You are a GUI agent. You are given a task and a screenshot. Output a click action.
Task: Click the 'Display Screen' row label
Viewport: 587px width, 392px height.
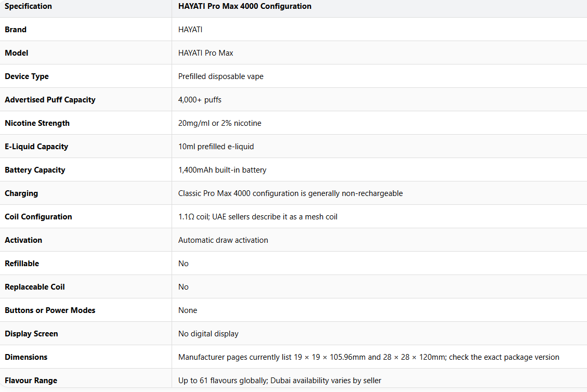click(31, 334)
